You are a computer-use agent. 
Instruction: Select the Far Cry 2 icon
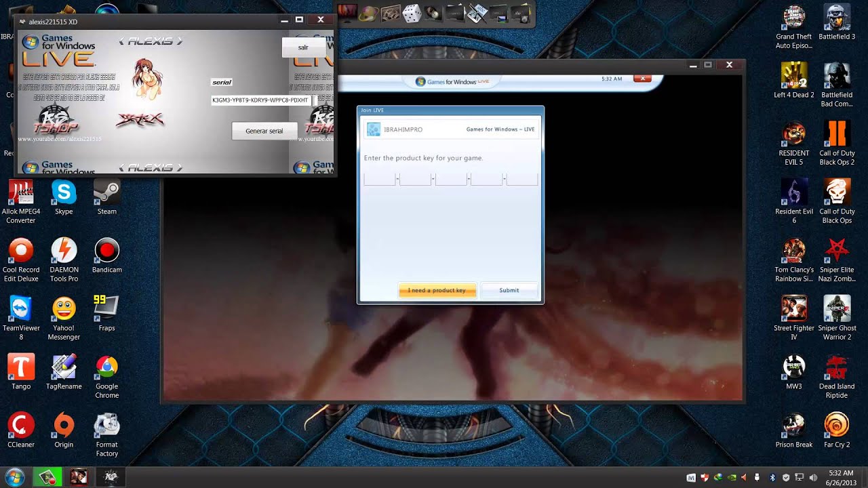click(x=837, y=426)
